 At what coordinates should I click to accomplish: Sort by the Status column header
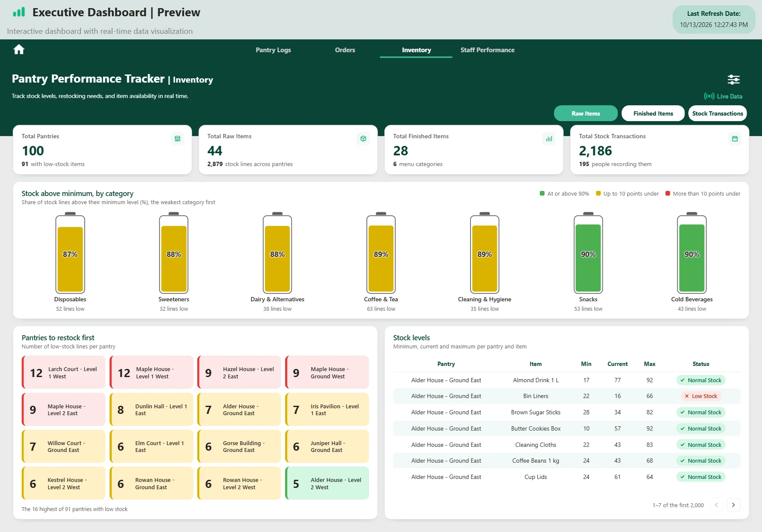[701, 364]
